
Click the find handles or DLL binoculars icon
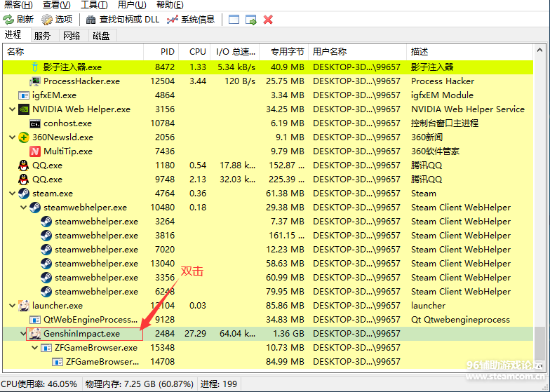90,20
